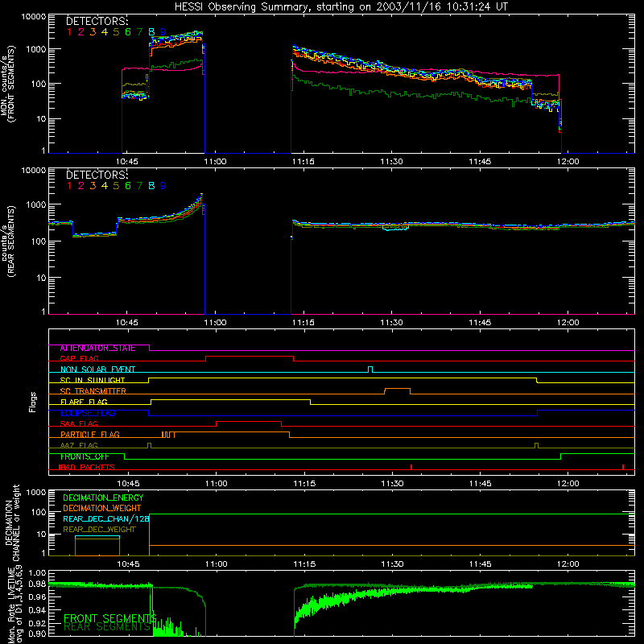Image resolution: width=644 pixels, height=644 pixels.
Task: Select the SC_TRANSMITTER flag label
Action: point(93,391)
